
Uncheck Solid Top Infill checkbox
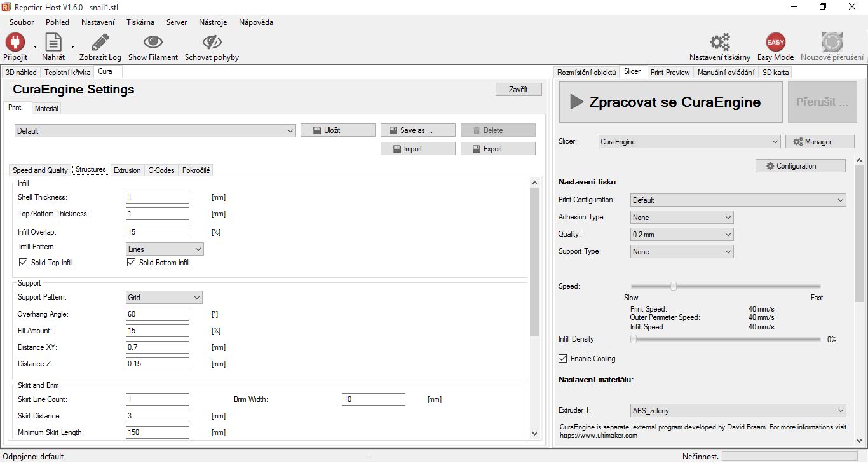pos(24,263)
